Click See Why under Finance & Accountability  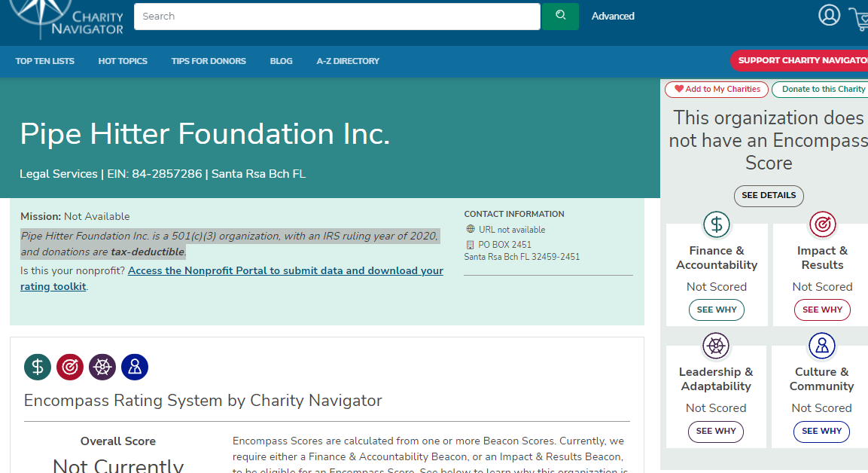click(717, 310)
